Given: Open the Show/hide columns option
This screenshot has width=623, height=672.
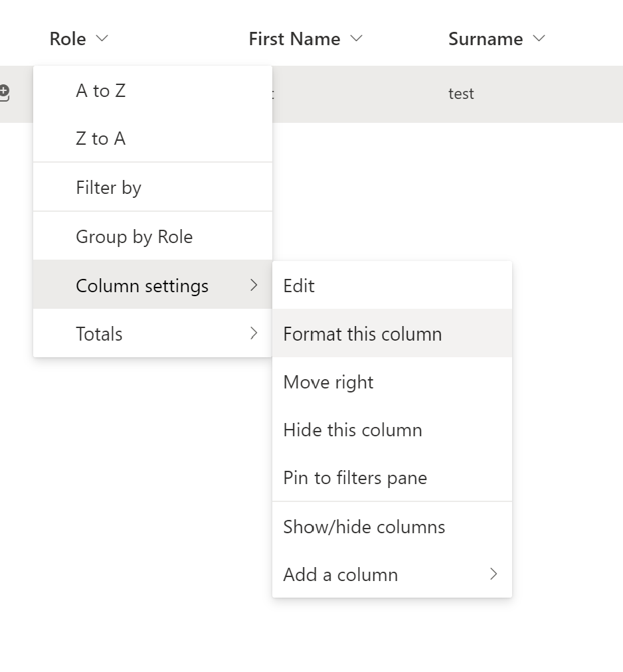Looking at the screenshot, I should pos(364,527).
